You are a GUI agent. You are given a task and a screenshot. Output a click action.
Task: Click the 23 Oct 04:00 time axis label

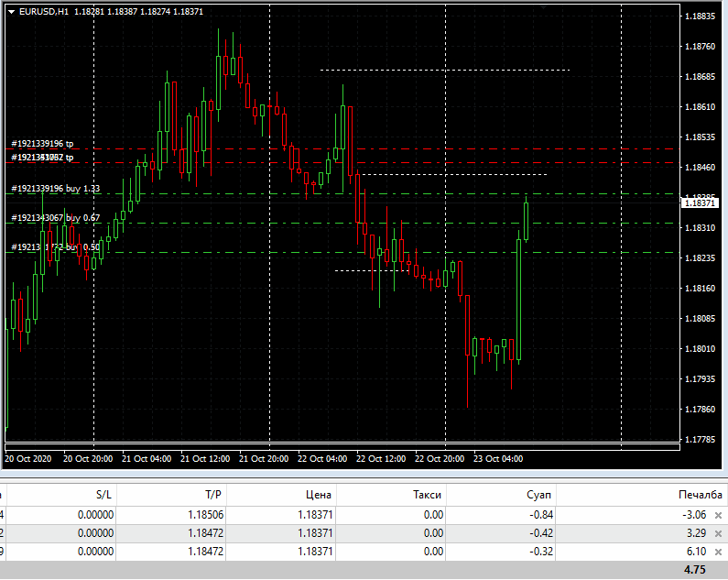tap(498, 459)
